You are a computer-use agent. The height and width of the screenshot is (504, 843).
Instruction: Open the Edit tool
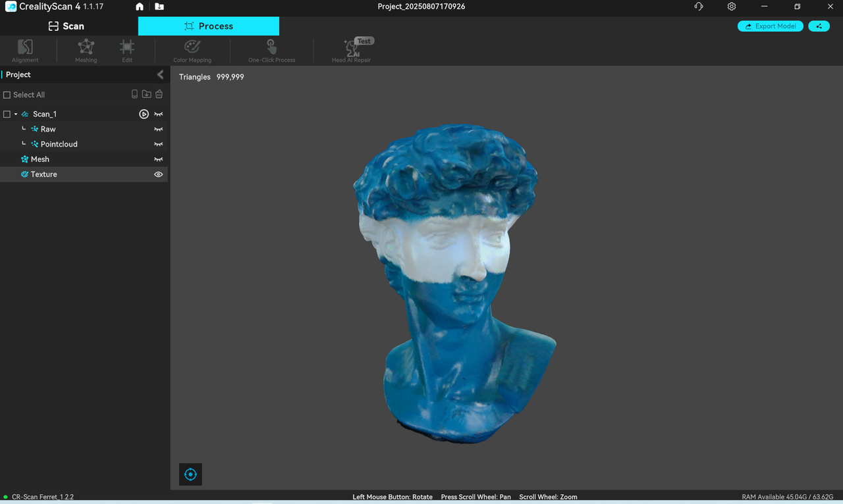point(127,49)
